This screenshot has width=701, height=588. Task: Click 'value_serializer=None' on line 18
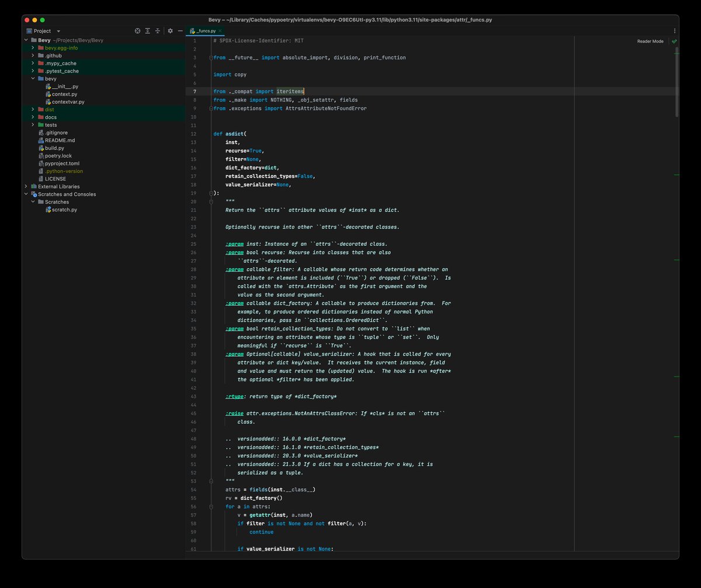pos(257,185)
